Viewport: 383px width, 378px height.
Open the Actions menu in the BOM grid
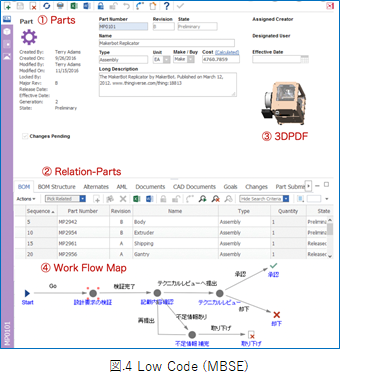point(26,199)
